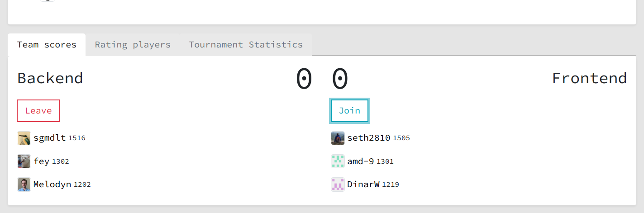Screen dimensions: 644x213
Task: Click sgmdlt's rating 1516
Action: (77, 138)
